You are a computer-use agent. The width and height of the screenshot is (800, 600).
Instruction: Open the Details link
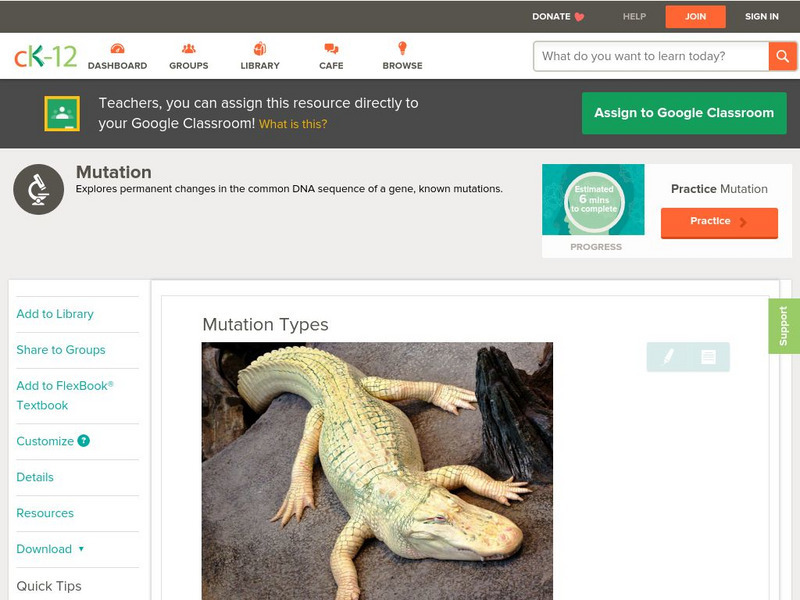(35, 477)
